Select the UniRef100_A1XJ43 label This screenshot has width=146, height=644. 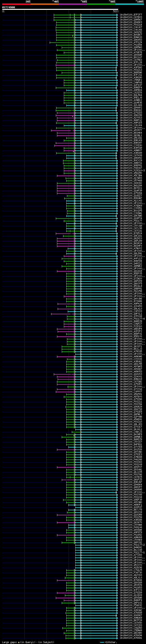[x=131, y=201]
